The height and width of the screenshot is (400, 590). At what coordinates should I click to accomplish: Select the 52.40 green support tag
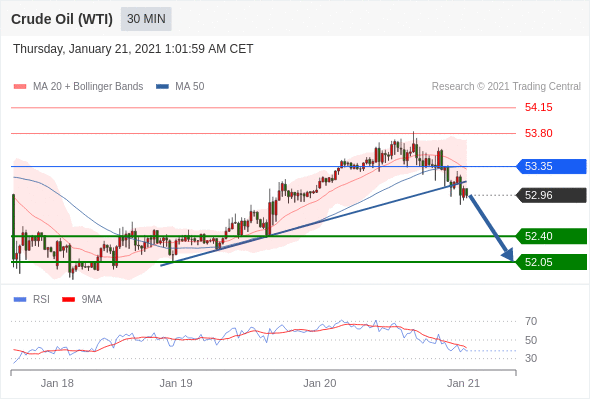pos(551,236)
